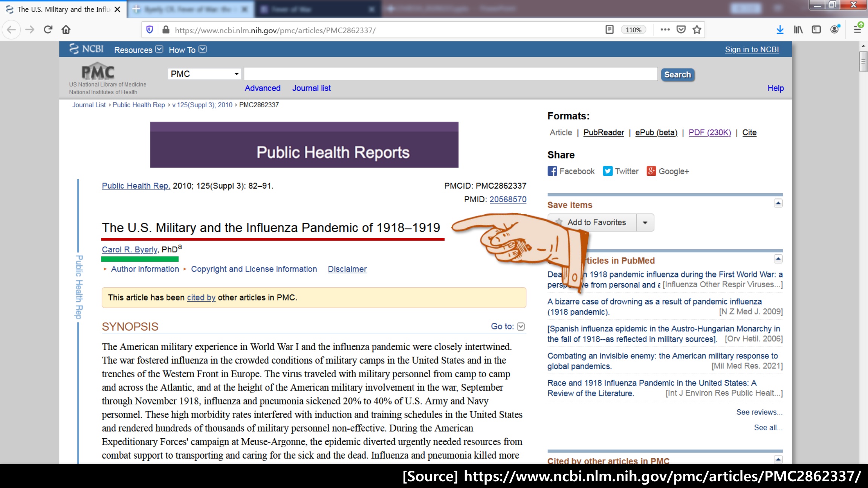Open the Advanced search link
This screenshot has width=868, height=488.
(x=263, y=88)
